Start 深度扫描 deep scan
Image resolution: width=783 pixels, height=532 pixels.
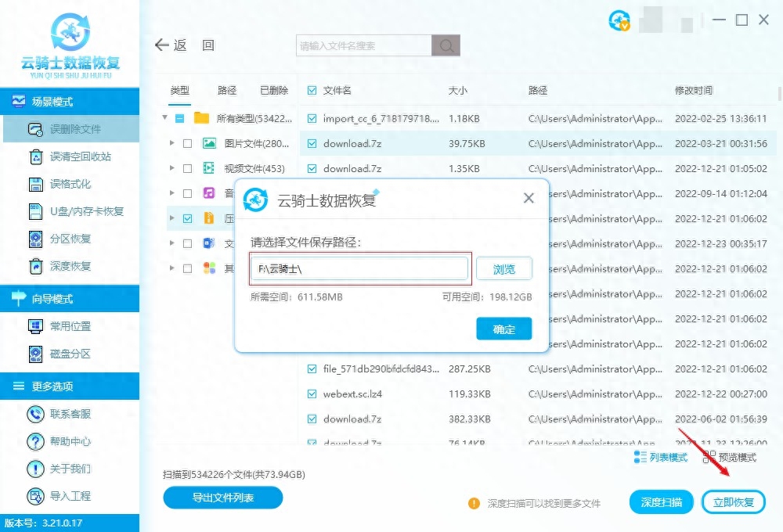click(x=662, y=502)
